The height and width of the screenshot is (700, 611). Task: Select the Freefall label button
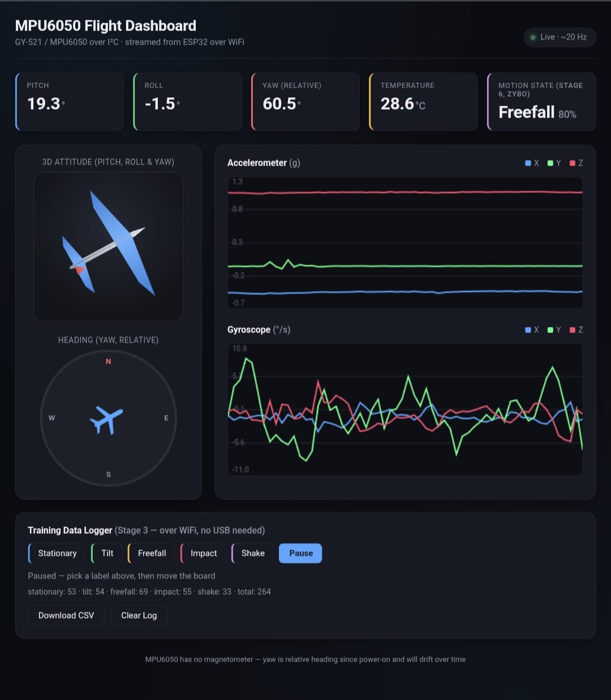click(152, 553)
